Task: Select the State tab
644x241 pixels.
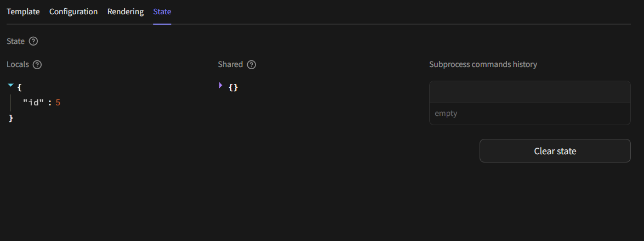Action: tap(162, 12)
